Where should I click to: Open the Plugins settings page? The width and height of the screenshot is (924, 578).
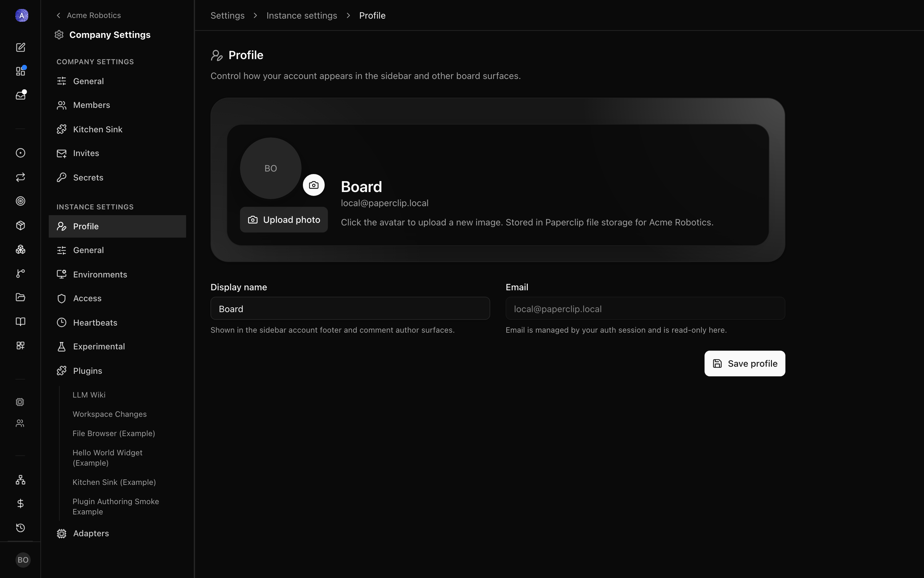pyautogui.click(x=118, y=371)
